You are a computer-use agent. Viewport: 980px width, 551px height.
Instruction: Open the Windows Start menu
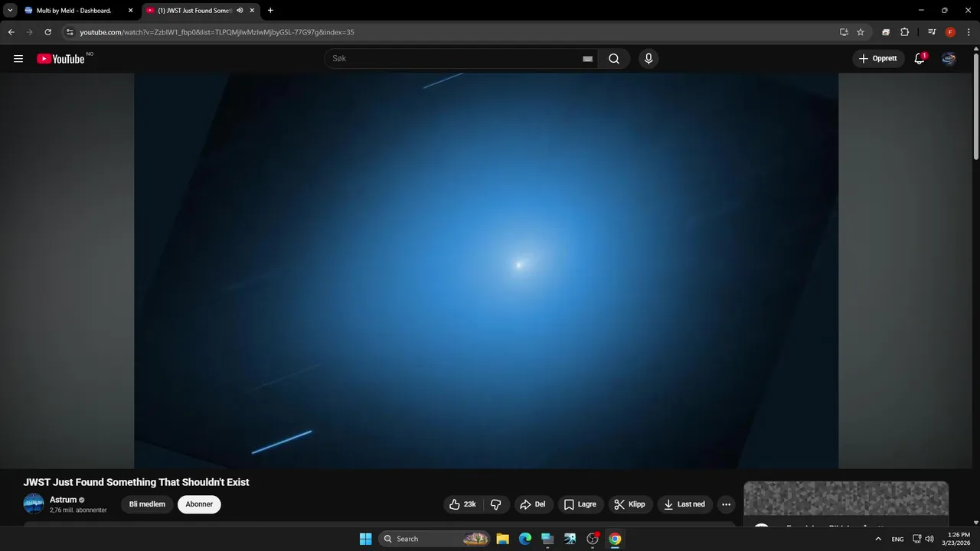[366, 539]
